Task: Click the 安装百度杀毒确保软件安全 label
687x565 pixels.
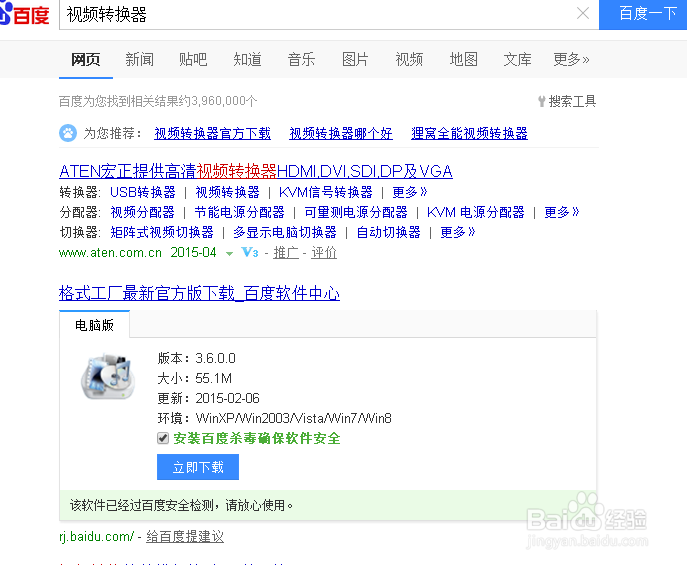Action: (257, 438)
